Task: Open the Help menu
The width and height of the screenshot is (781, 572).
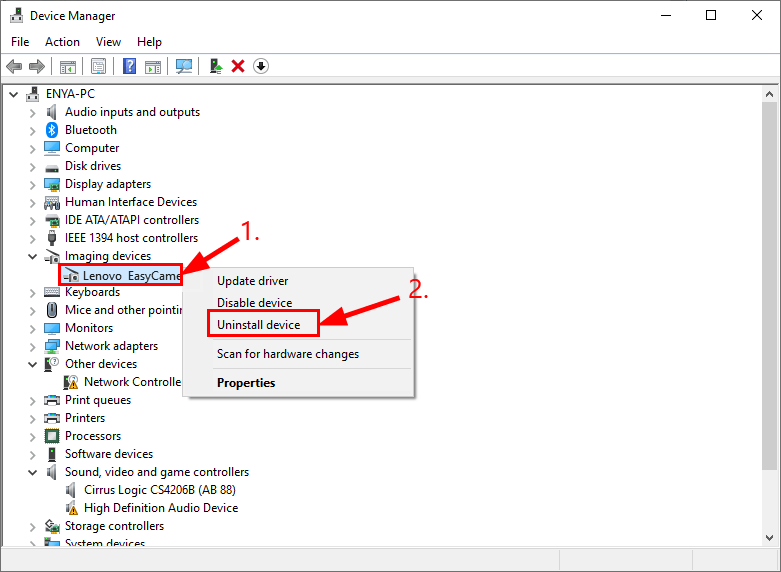Action: click(149, 42)
